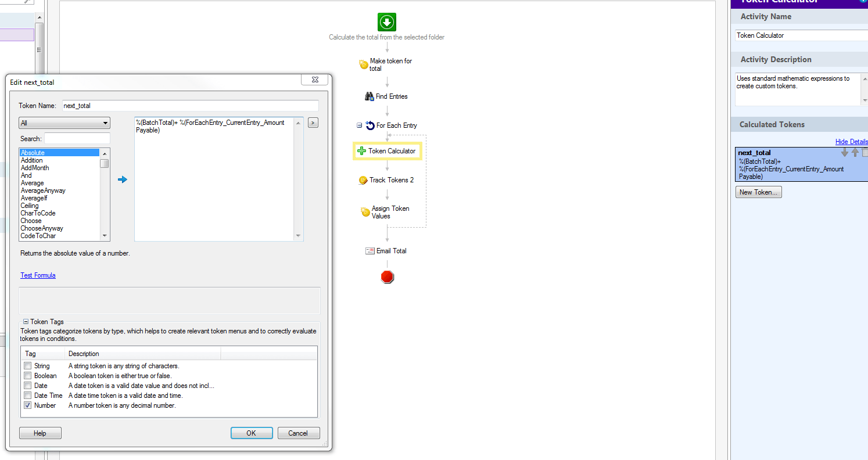Click the function Search field
This screenshot has width=868, height=460.
point(77,139)
